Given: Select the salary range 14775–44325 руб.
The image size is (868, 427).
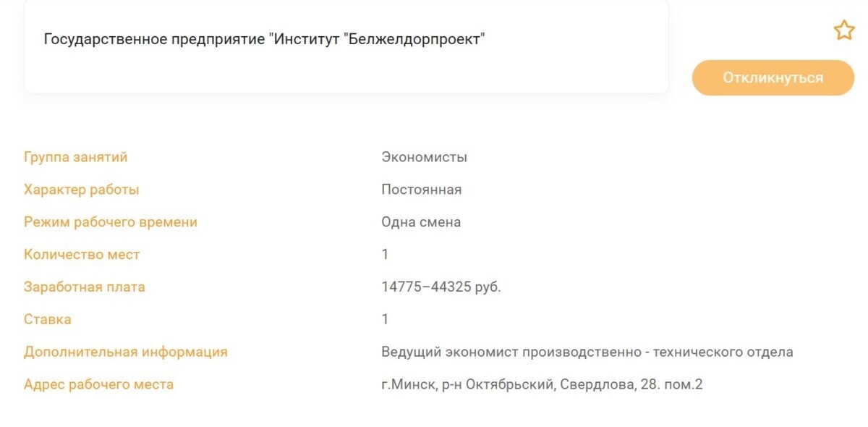Looking at the screenshot, I should pyautogui.click(x=443, y=287).
